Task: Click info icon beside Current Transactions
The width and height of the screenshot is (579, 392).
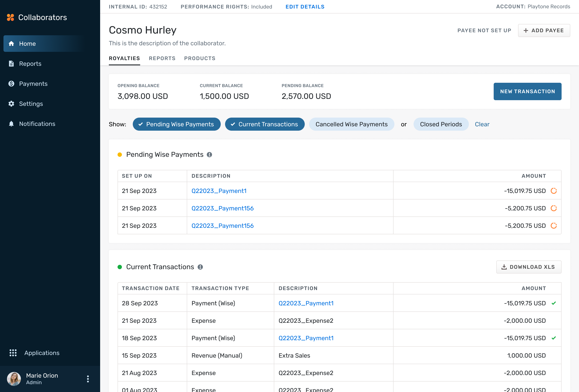Action: click(200, 267)
